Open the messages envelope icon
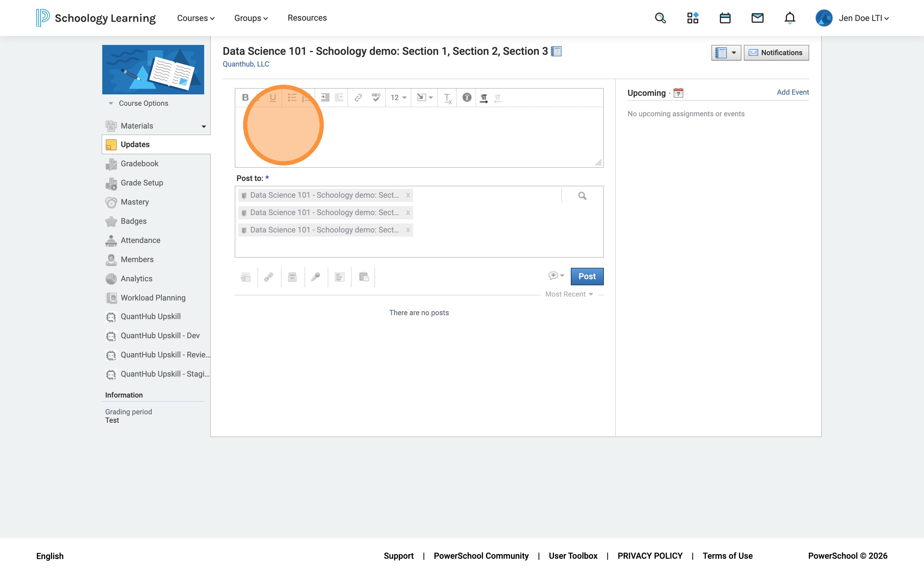 (757, 18)
